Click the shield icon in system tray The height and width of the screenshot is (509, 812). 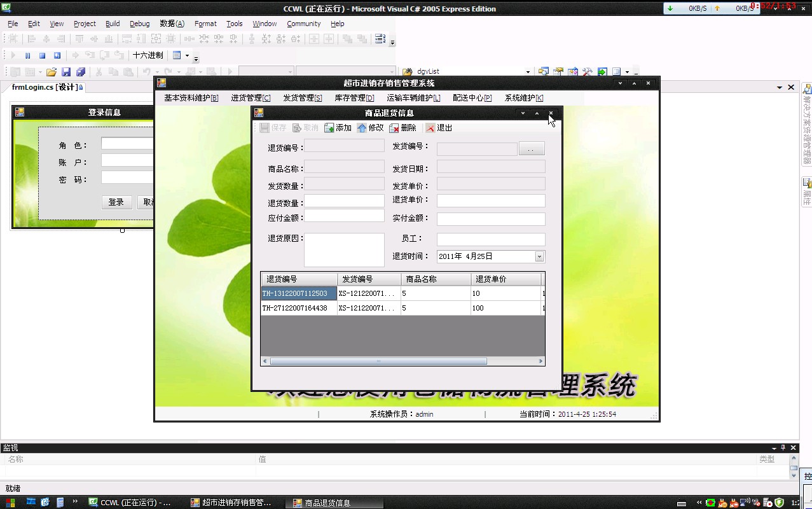point(779,503)
